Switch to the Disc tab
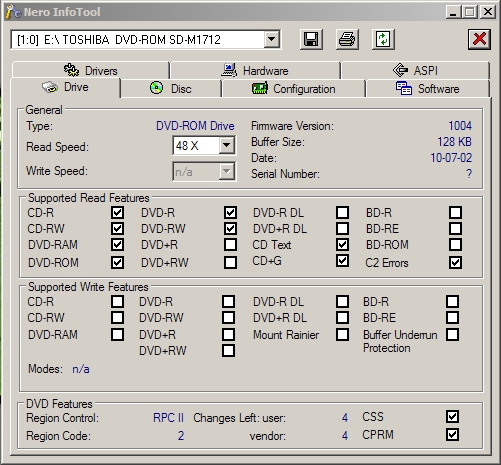 [171, 89]
